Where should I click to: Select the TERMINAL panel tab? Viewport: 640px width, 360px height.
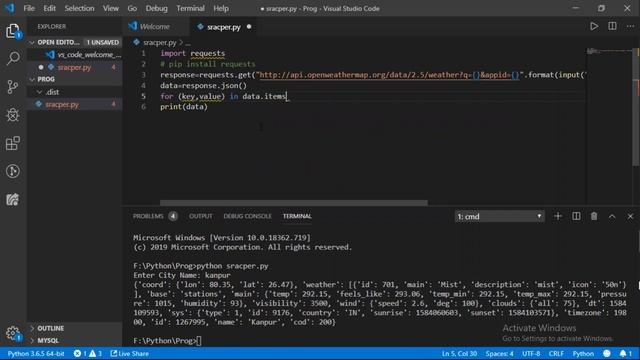(297, 216)
